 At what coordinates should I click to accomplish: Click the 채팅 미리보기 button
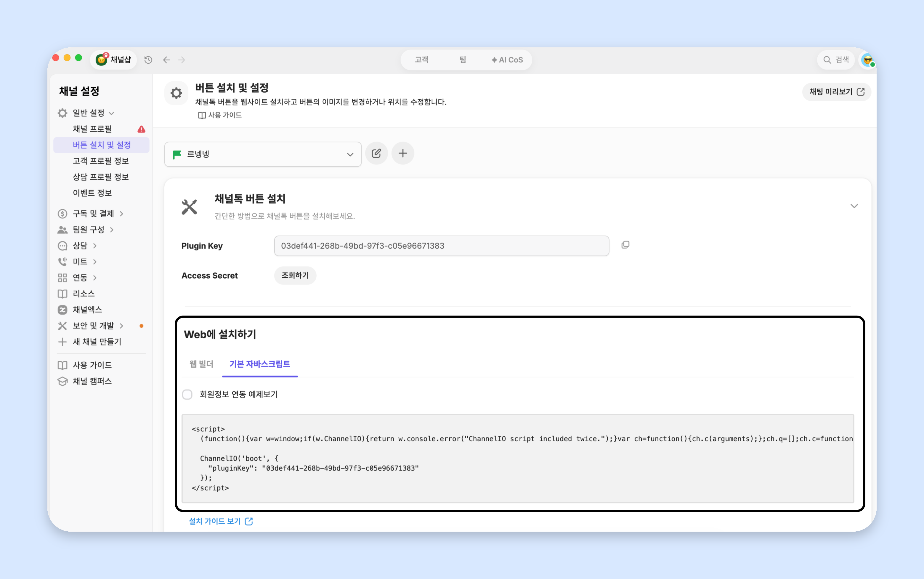pos(837,92)
